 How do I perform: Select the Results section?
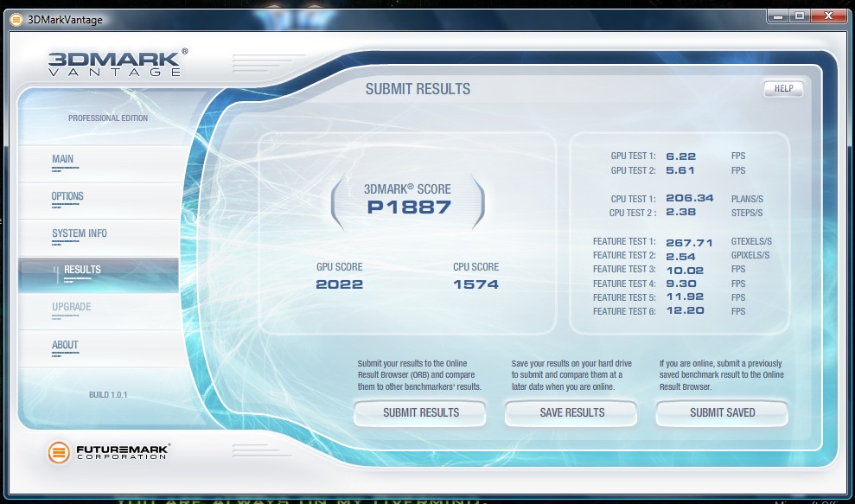click(x=99, y=274)
